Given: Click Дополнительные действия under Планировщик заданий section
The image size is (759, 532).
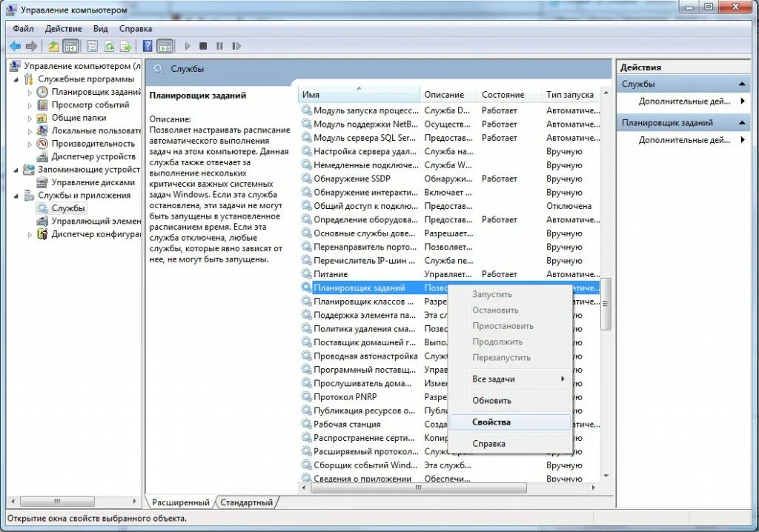Looking at the screenshot, I should [684, 140].
